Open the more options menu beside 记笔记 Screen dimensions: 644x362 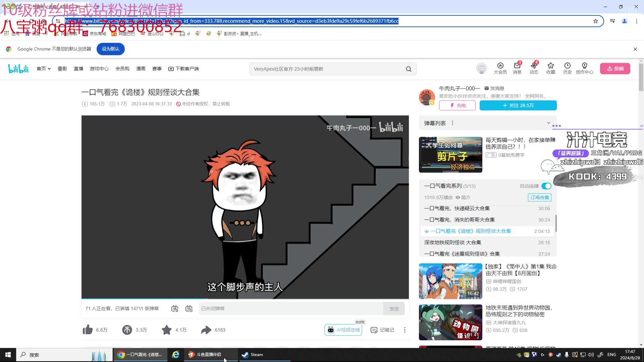405,330
